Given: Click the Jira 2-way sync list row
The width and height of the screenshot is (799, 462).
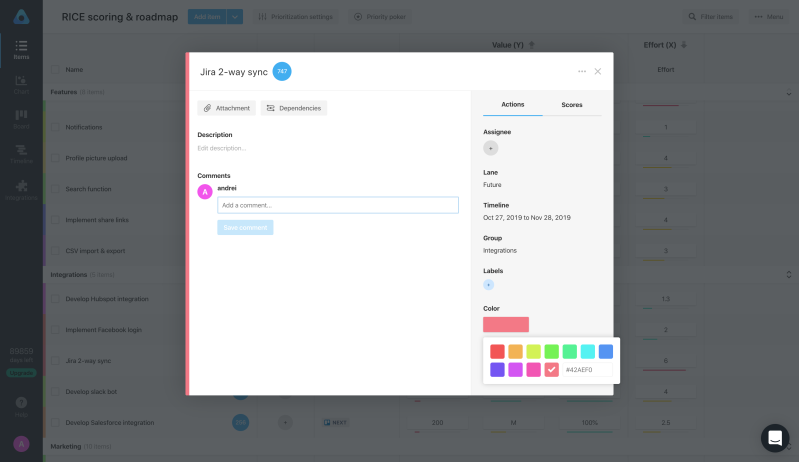Looking at the screenshot, I should 88,361.
